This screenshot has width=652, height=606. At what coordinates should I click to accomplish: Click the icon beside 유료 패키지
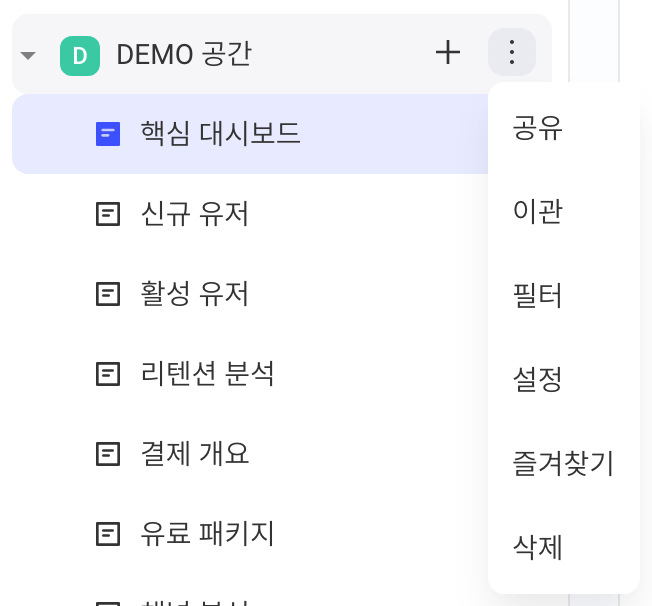[108, 533]
